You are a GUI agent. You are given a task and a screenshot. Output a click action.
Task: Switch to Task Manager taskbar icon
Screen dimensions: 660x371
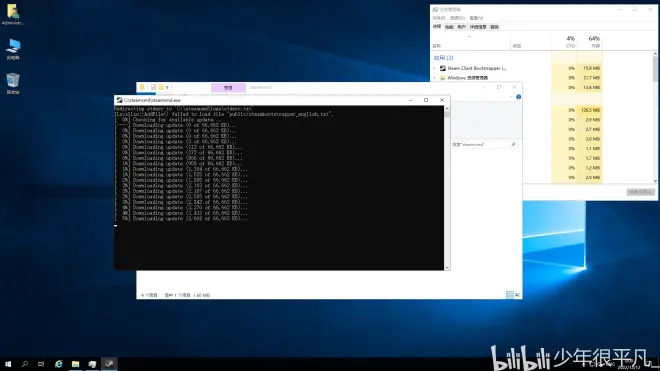[92, 364]
